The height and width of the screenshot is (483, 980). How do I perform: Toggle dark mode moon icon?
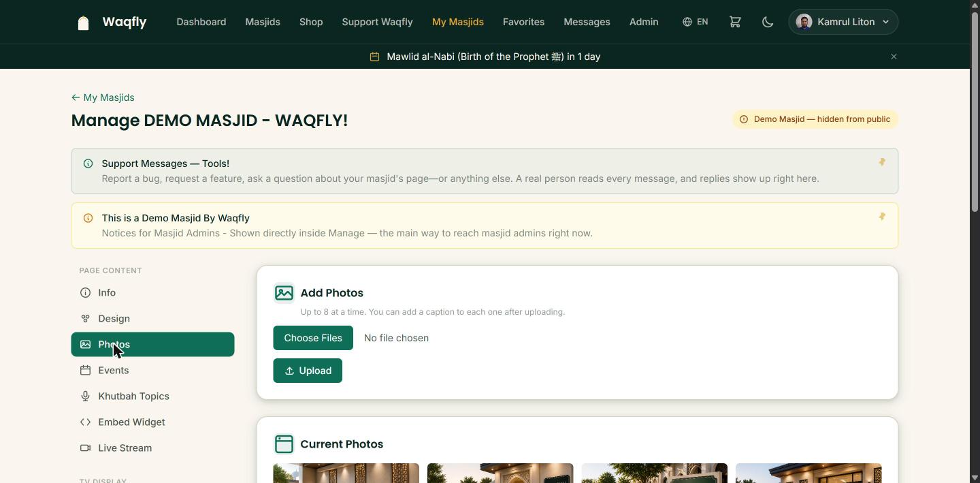pos(768,22)
